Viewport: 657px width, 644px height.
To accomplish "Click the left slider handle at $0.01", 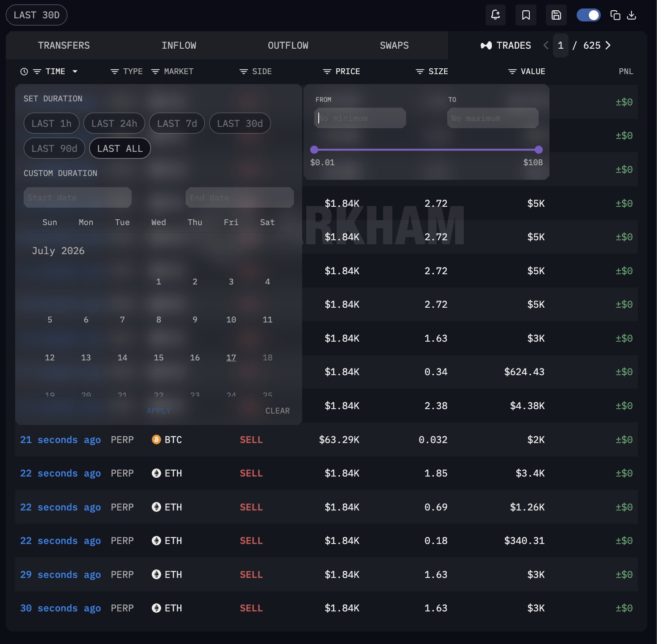I will 314,150.
